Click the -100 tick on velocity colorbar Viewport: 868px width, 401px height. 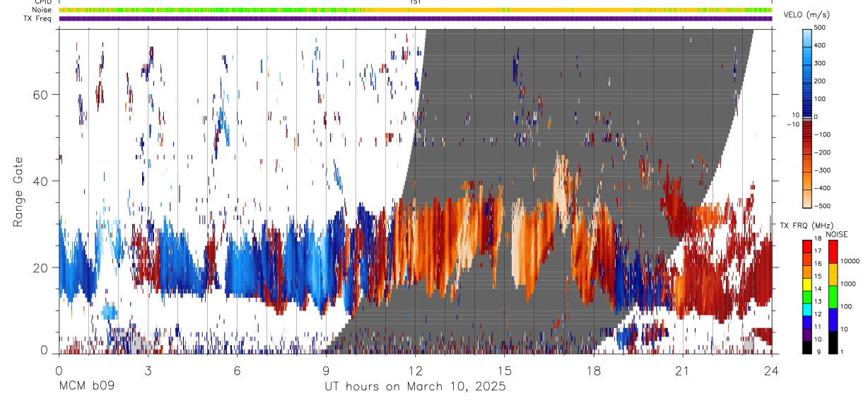click(823, 134)
